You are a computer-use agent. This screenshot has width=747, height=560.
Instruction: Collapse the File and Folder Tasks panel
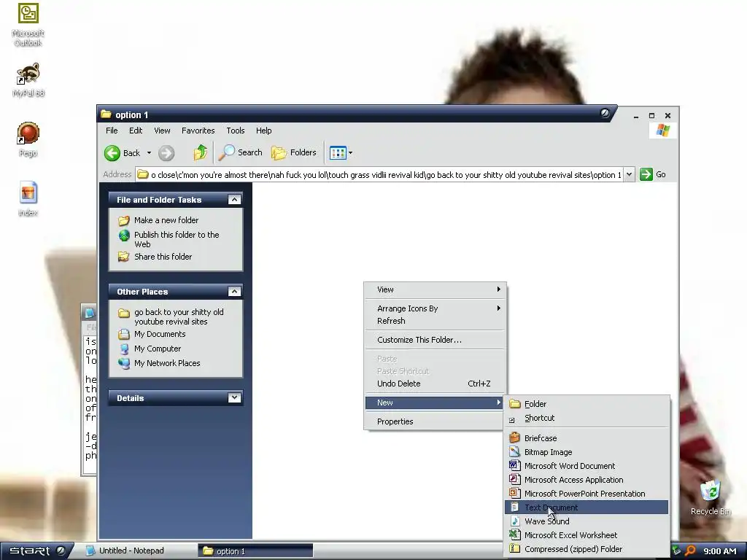234,200
